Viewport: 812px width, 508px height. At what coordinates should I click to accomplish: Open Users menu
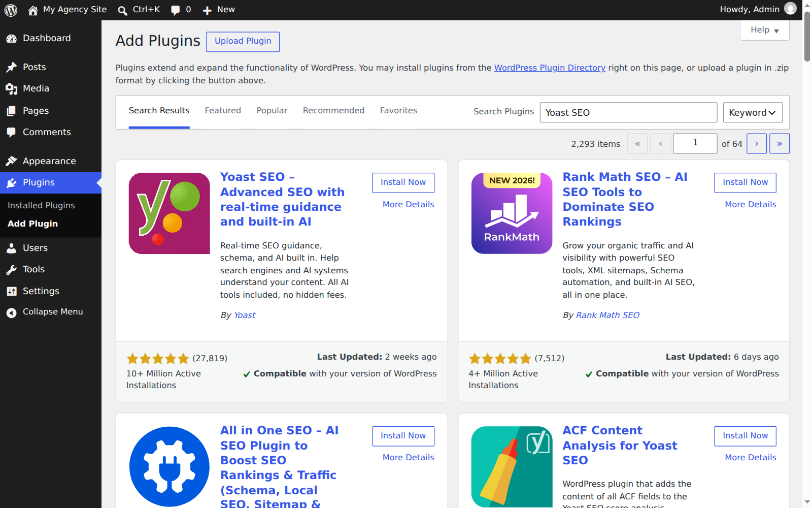[51, 248]
